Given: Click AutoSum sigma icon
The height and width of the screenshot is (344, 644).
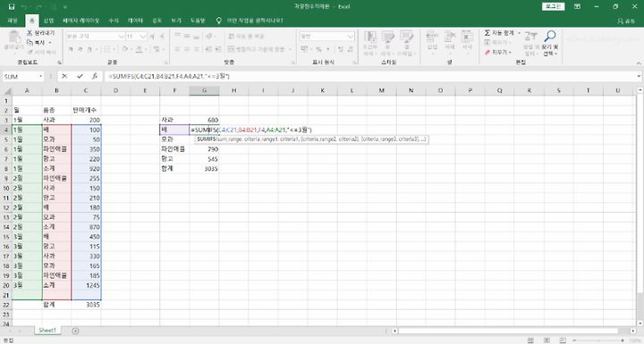Looking at the screenshot, I should click(x=487, y=33).
